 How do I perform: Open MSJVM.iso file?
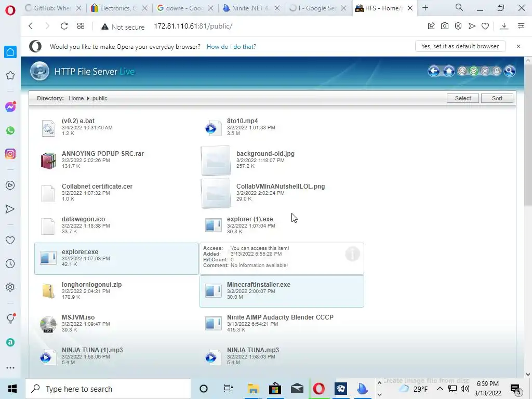(x=78, y=317)
